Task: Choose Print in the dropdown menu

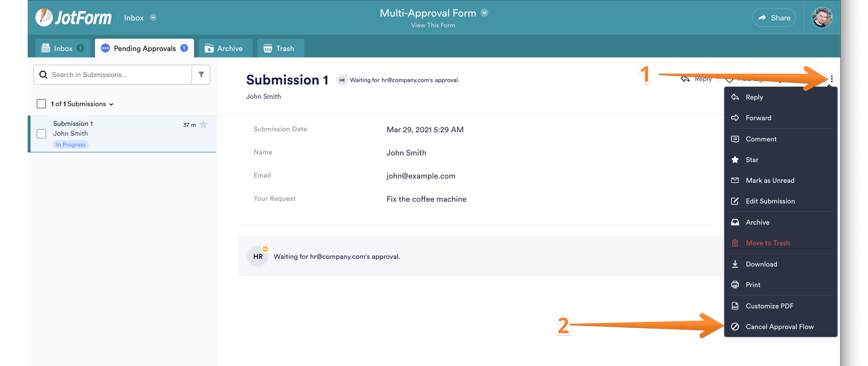Action: pos(780,284)
